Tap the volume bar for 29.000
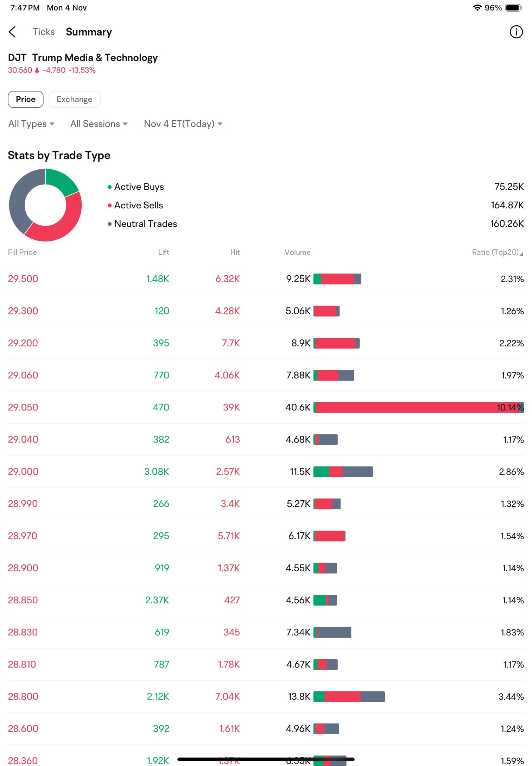 point(343,472)
